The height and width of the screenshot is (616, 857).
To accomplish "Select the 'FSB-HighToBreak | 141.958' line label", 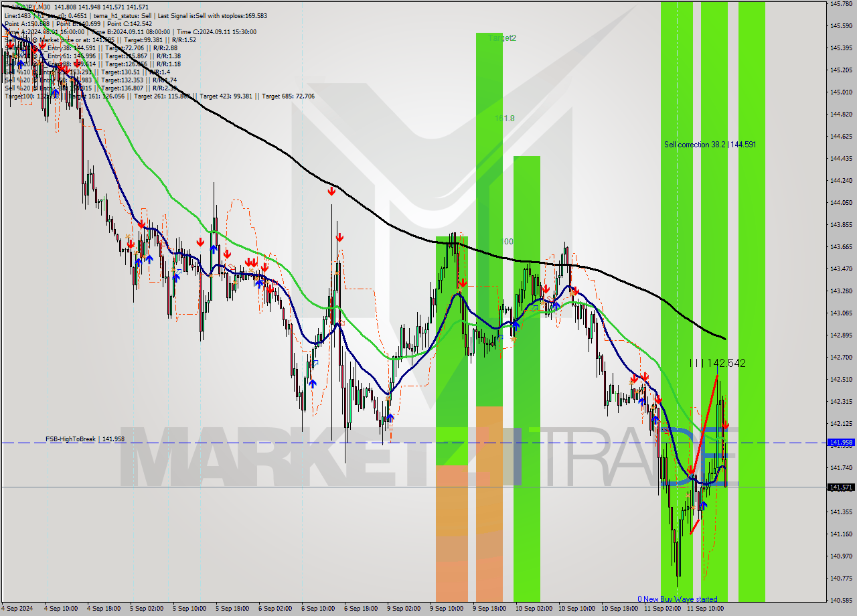I will [x=85, y=439].
